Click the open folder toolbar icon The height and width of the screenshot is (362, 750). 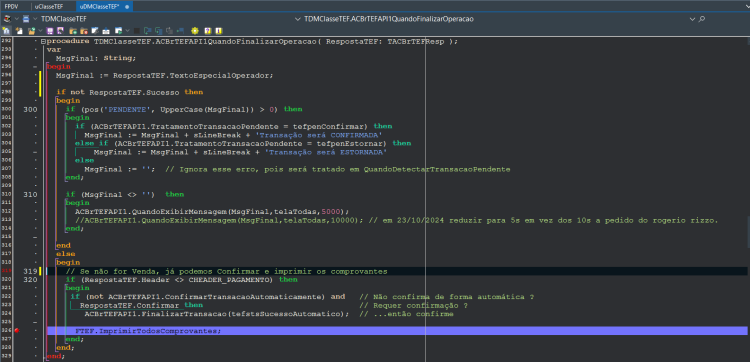pos(32,31)
